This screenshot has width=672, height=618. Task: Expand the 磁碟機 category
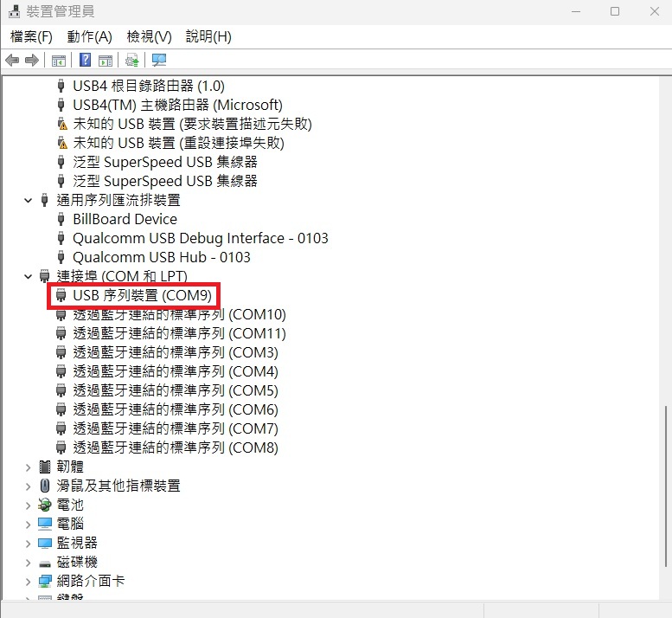coord(29,563)
